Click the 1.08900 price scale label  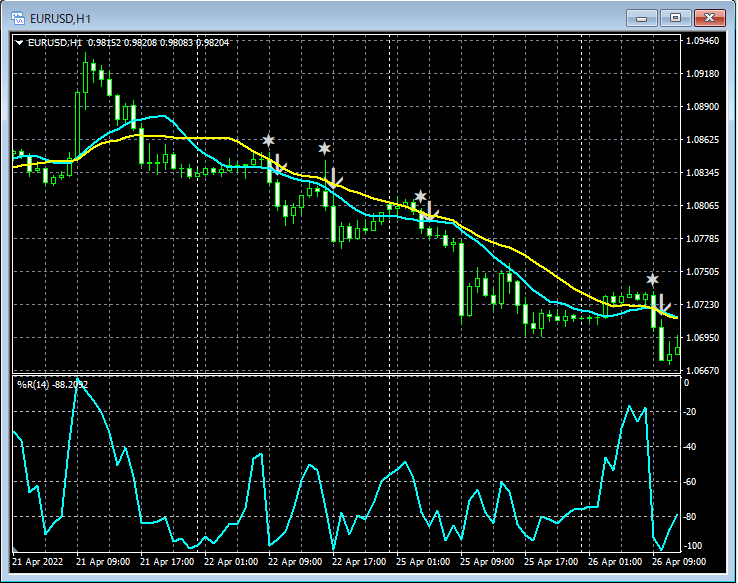[703, 107]
